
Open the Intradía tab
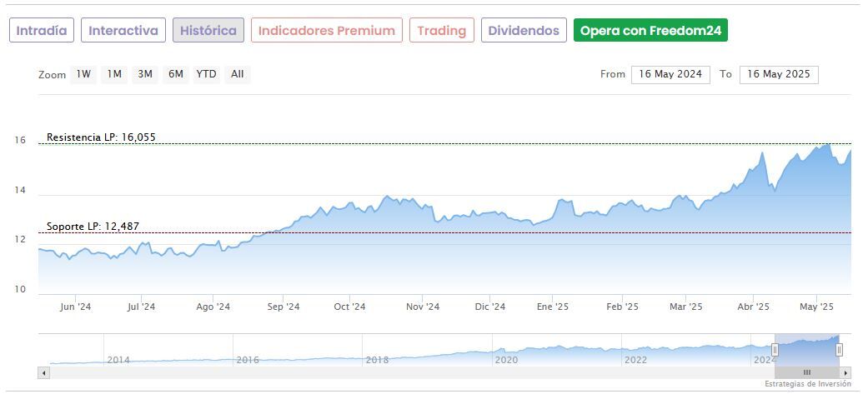click(x=42, y=31)
